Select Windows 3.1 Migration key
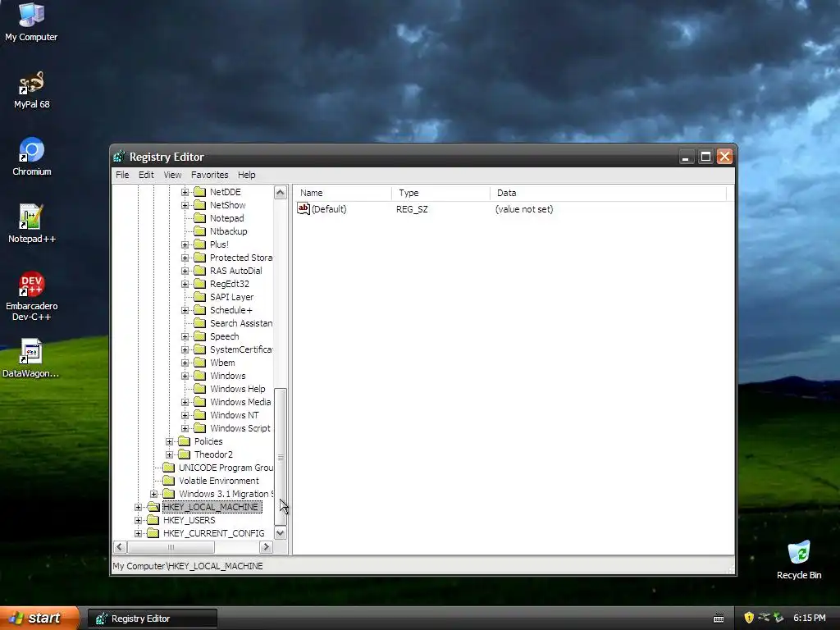This screenshot has height=630, width=840. pyautogui.click(x=226, y=494)
